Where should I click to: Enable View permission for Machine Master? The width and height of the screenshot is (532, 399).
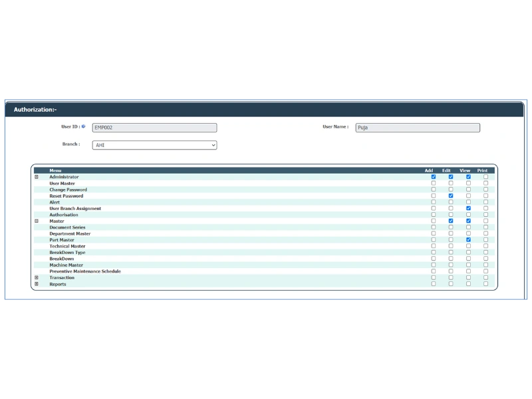468,265
